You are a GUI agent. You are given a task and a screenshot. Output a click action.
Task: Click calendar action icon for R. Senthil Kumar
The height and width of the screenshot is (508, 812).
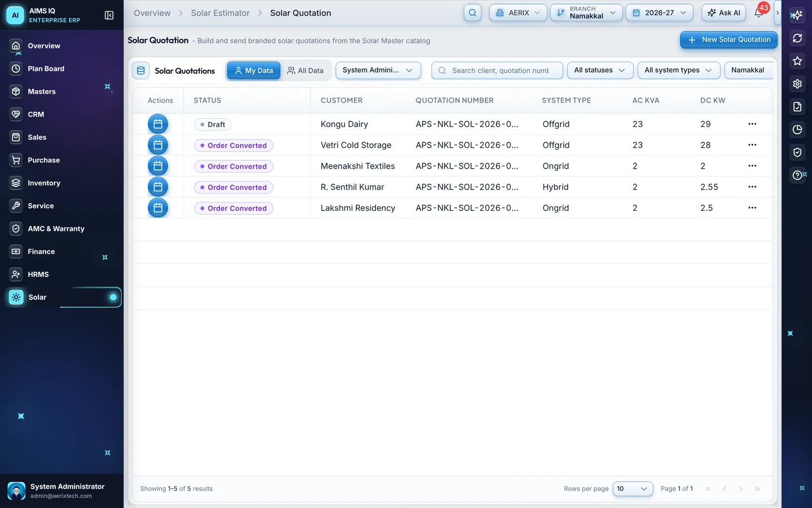click(x=158, y=187)
